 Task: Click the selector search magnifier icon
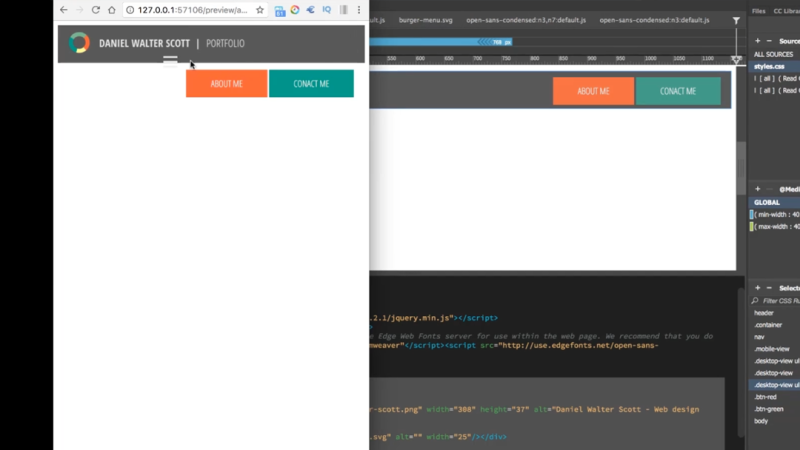tap(755, 301)
